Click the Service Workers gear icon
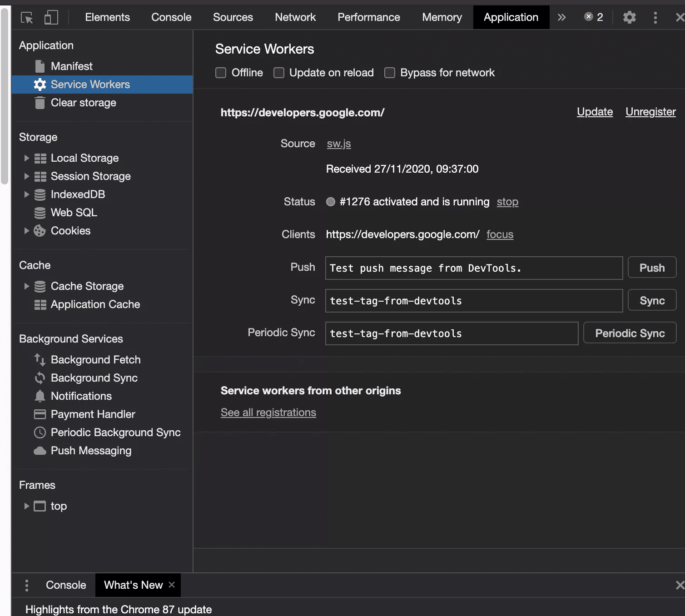 [40, 84]
